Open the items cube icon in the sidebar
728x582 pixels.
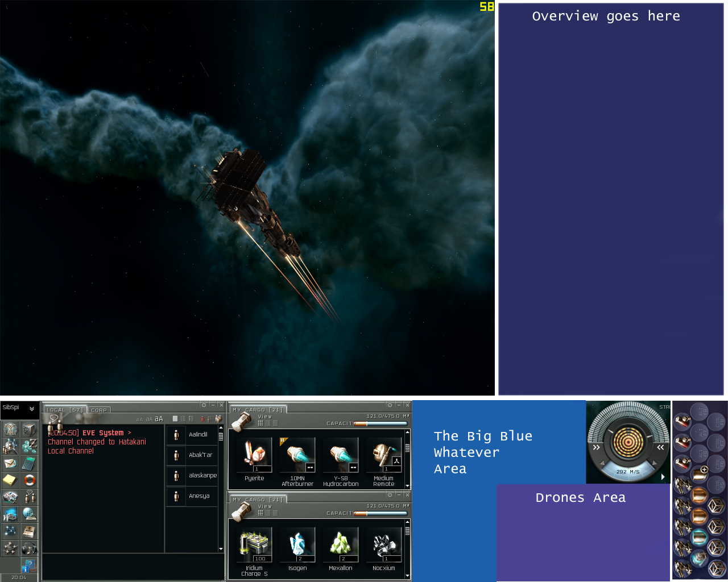29,429
